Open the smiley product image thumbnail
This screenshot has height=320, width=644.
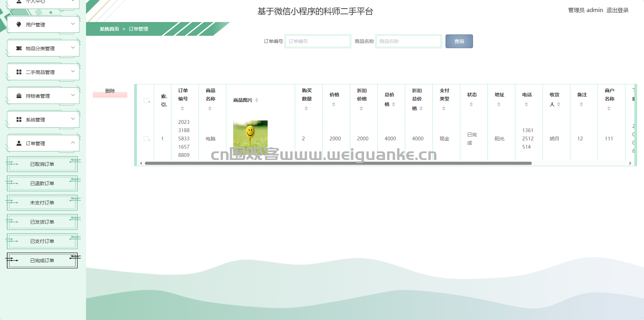(x=250, y=137)
